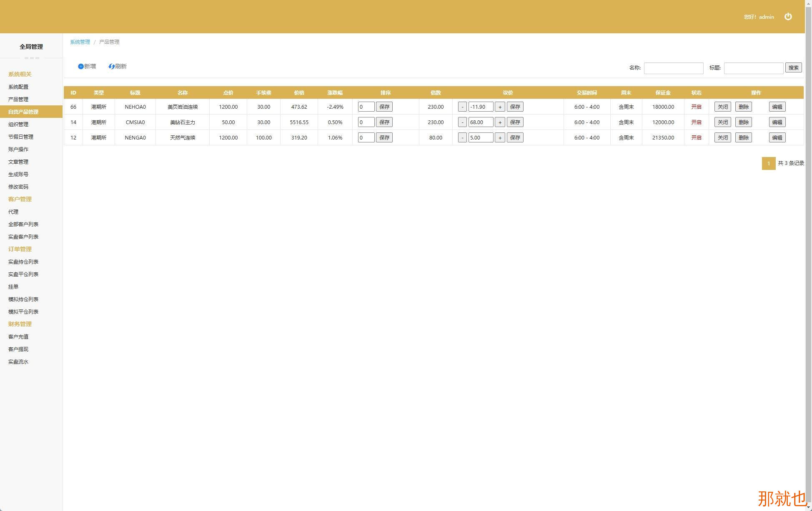Edit the CMSIA0 product row
812x511 pixels.
click(777, 122)
